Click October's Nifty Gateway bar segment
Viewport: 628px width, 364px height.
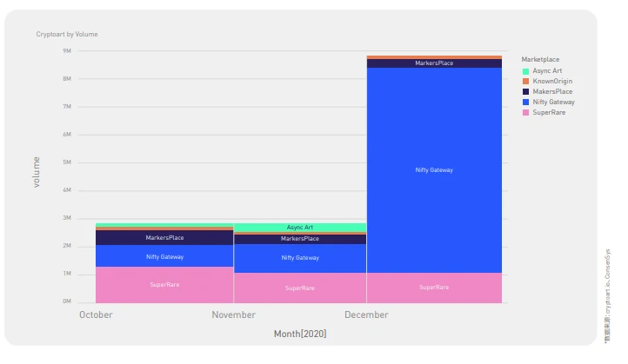[x=164, y=256]
